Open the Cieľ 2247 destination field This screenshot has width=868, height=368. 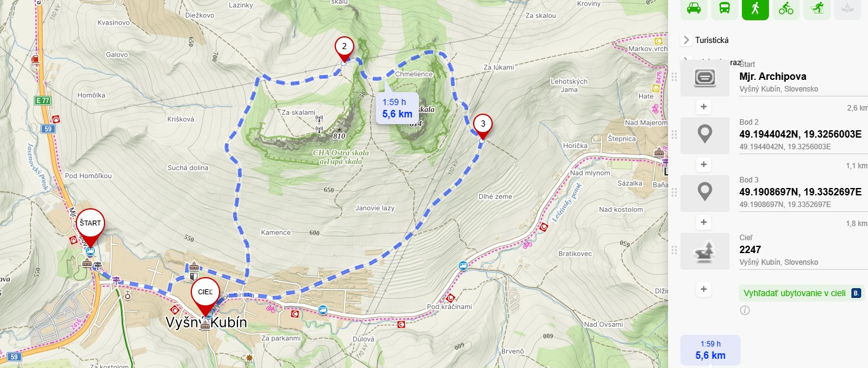(x=774, y=251)
